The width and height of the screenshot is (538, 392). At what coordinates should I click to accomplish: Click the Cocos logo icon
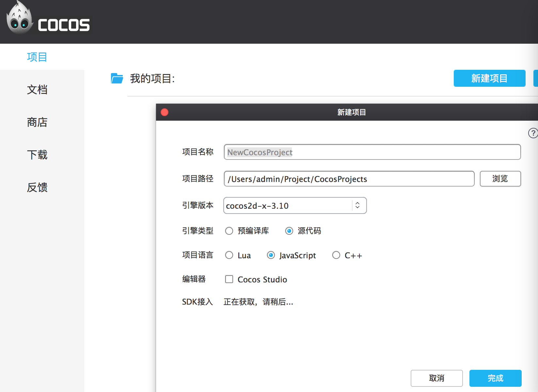pos(48,18)
